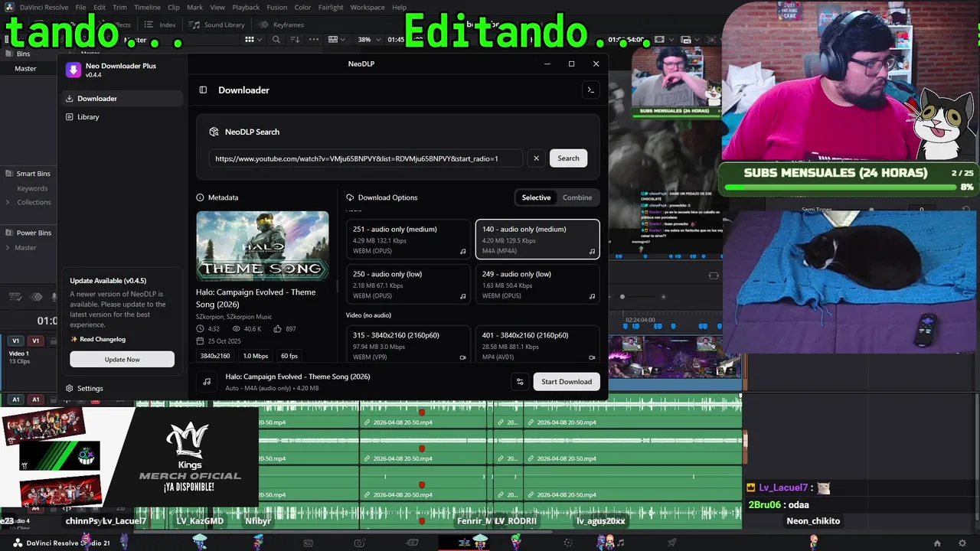Open the Timeline menu in DaVinci Resolve

pyautogui.click(x=147, y=8)
